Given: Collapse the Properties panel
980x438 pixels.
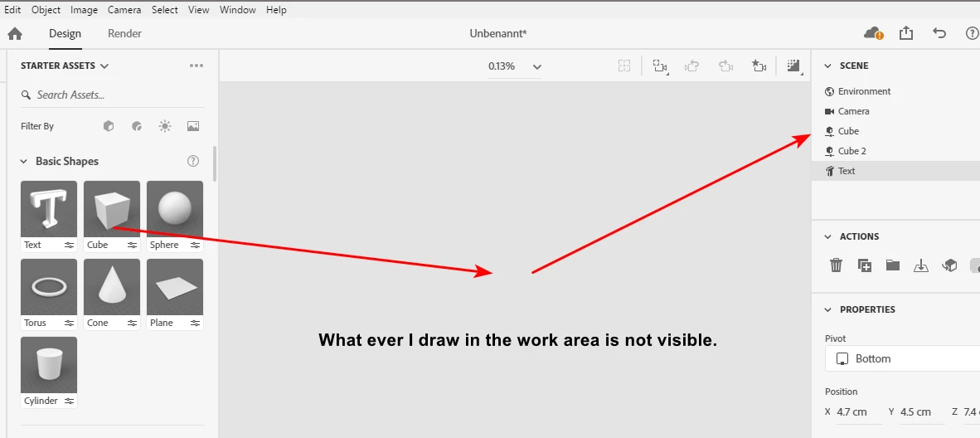Looking at the screenshot, I should [x=828, y=309].
